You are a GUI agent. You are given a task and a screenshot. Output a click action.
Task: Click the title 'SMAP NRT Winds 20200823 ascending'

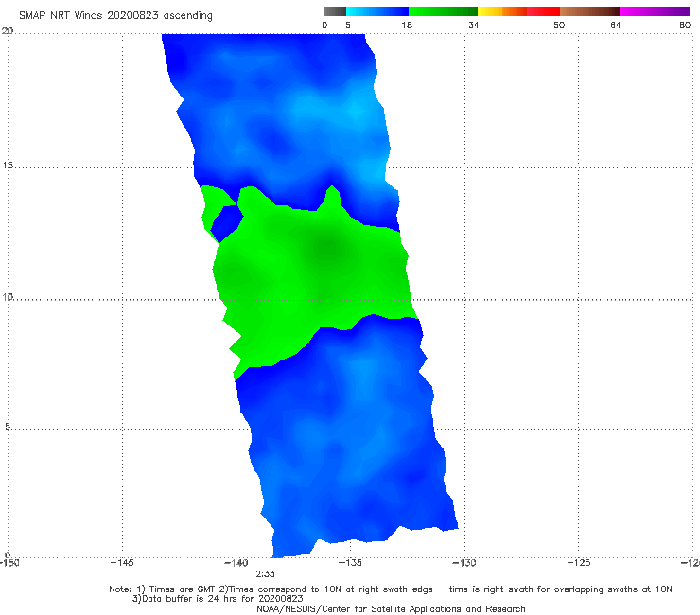115,16
